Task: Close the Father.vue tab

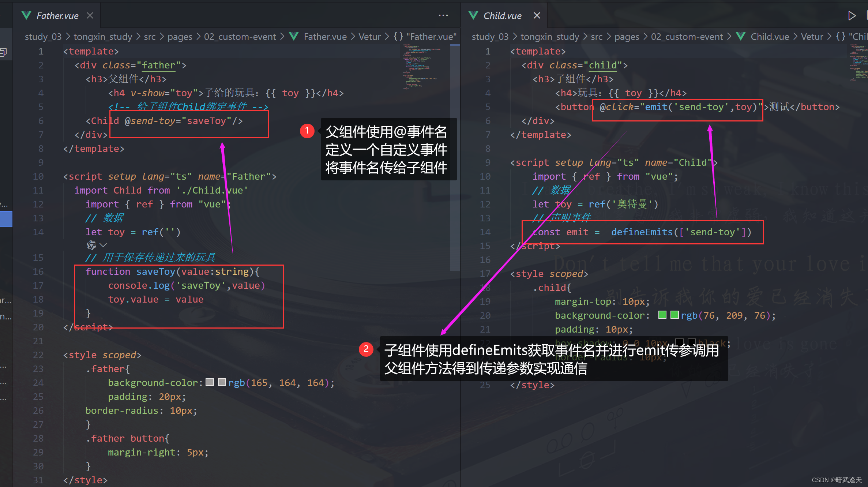Action: click(90, 16)
